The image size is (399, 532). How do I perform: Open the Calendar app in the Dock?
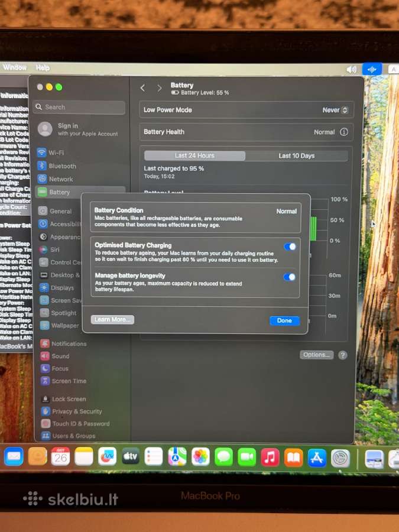pos(60,456)
